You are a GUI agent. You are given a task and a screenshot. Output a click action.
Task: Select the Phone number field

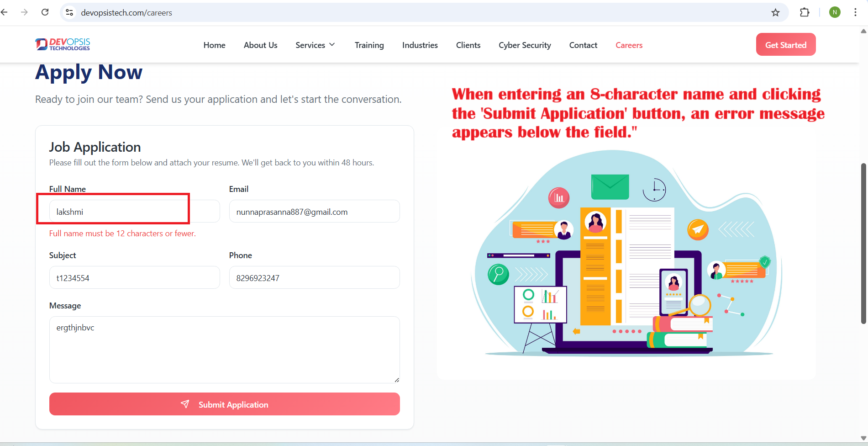[x=314, y=278]
